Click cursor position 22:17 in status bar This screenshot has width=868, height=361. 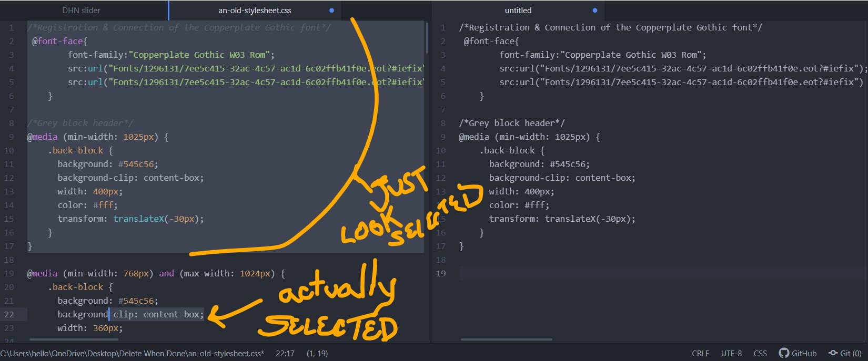pyautogui.click(x=285, y=354)
